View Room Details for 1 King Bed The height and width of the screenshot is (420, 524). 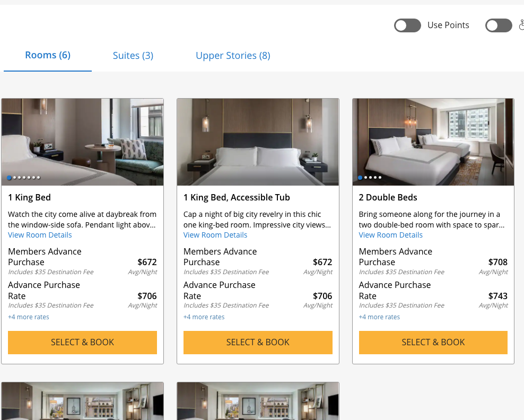tap(40, 235)
